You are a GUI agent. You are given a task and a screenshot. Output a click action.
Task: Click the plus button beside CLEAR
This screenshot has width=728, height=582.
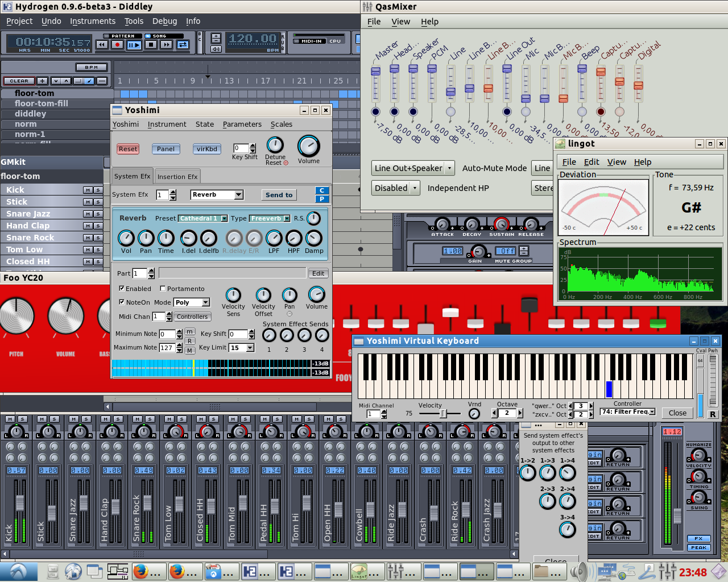click(x=42, y=81)
